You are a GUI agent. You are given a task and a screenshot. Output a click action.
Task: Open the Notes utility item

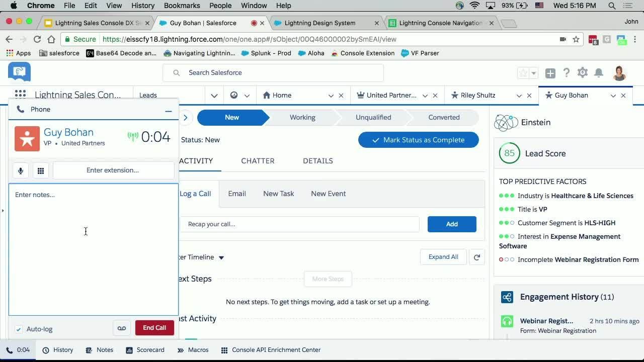click(x=100, y=350)
